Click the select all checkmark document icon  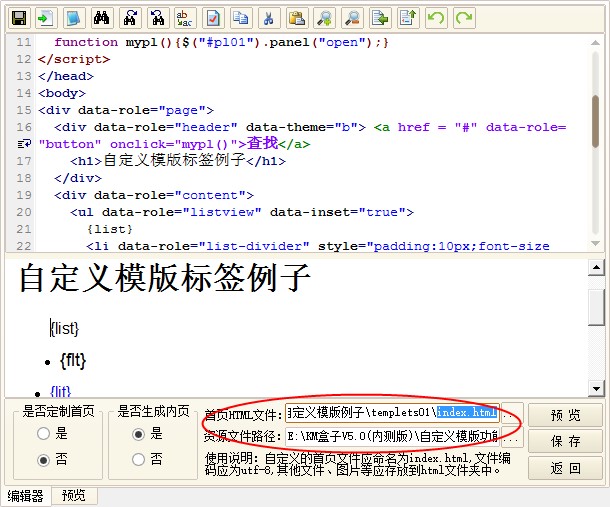[x=213, y=18]
